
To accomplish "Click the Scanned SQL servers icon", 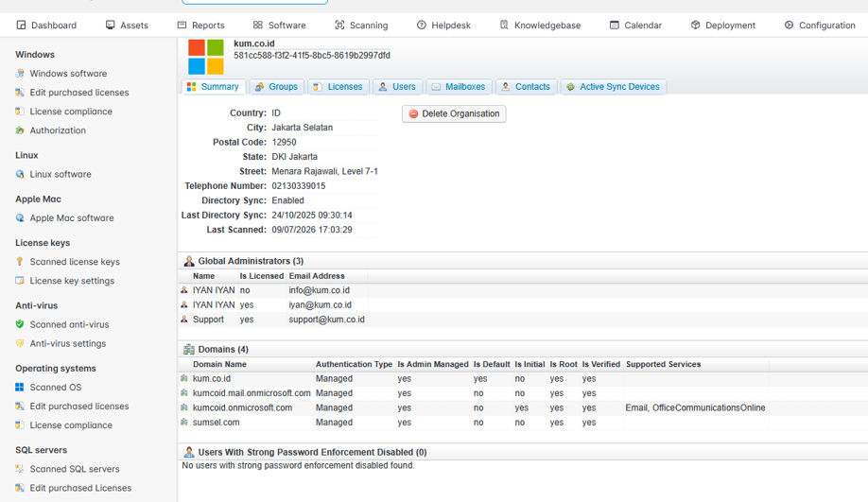I will tap(20, 469).
